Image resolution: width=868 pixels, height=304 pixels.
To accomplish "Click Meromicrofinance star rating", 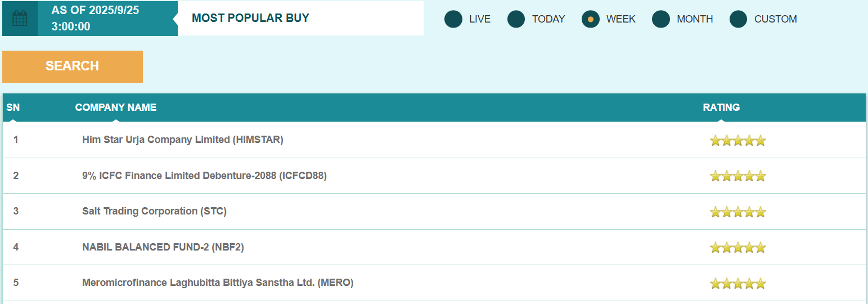I will [x=737, y=283].
